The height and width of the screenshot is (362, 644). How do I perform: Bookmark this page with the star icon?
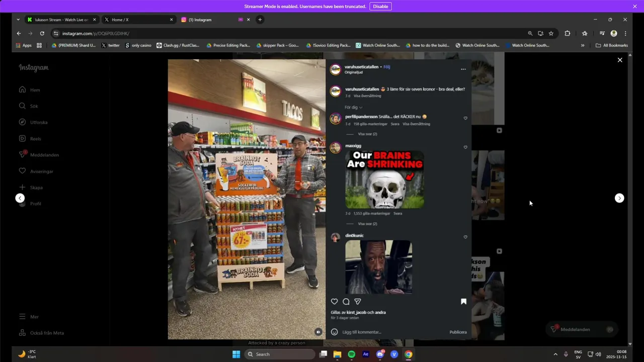[x=551, y=33]
